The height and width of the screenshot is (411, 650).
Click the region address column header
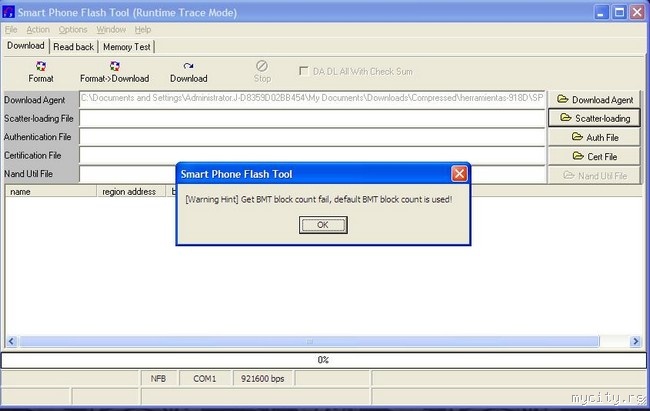[x=131, y=192]
